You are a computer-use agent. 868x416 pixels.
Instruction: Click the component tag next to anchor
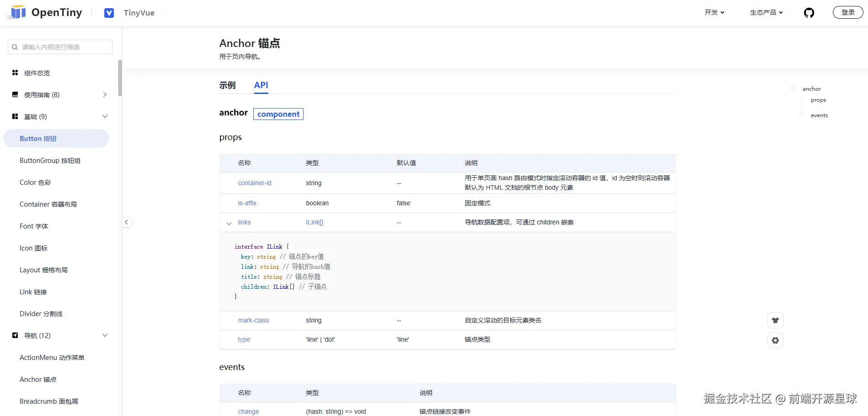pos(278,114)
